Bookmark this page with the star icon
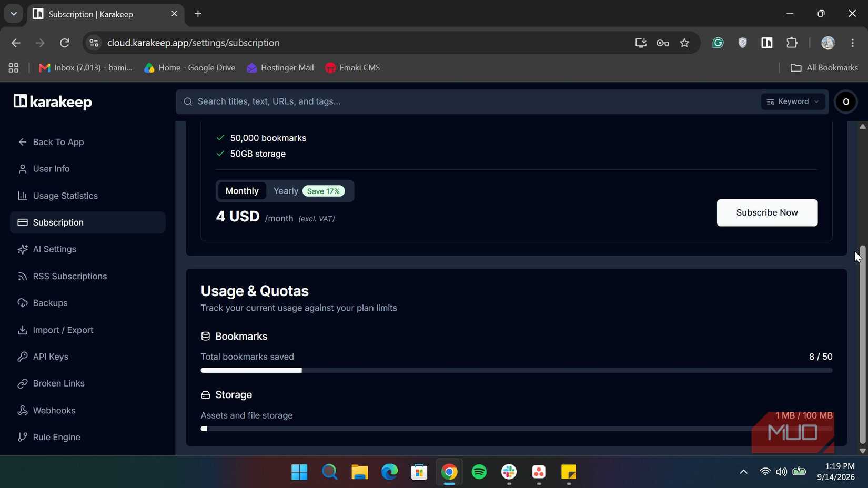This screenshot has width=868, height=488. [x=684, y=43]
